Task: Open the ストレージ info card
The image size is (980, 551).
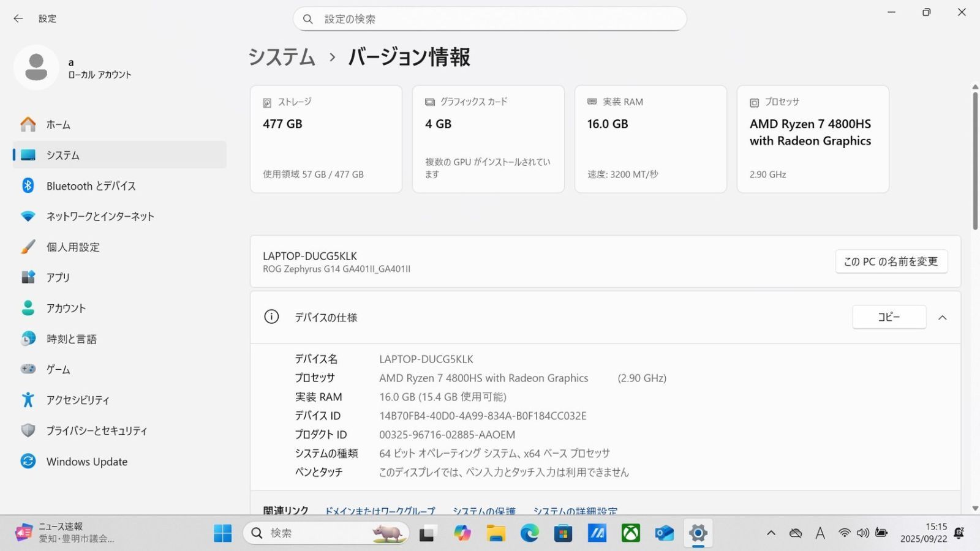Action: 326,139
